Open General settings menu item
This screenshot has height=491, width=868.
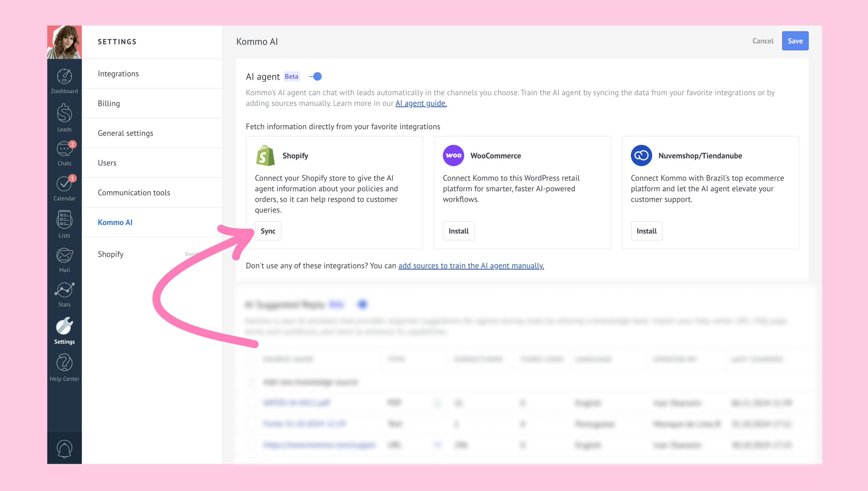(x=152, y=133)
